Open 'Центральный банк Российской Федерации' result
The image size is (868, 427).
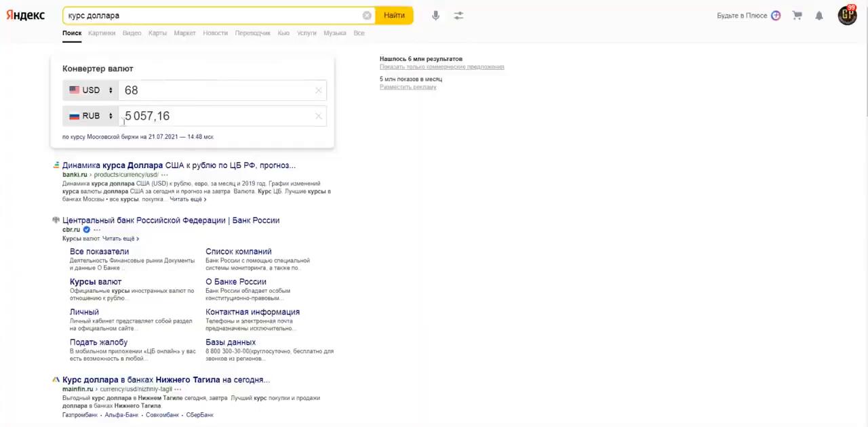point(171,220)
